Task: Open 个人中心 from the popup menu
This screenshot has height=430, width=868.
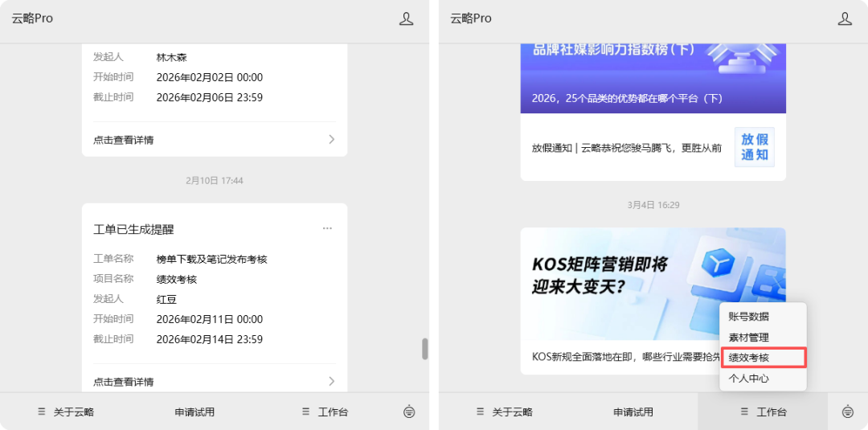Action: pyautogui.click(x=748, y=378)
